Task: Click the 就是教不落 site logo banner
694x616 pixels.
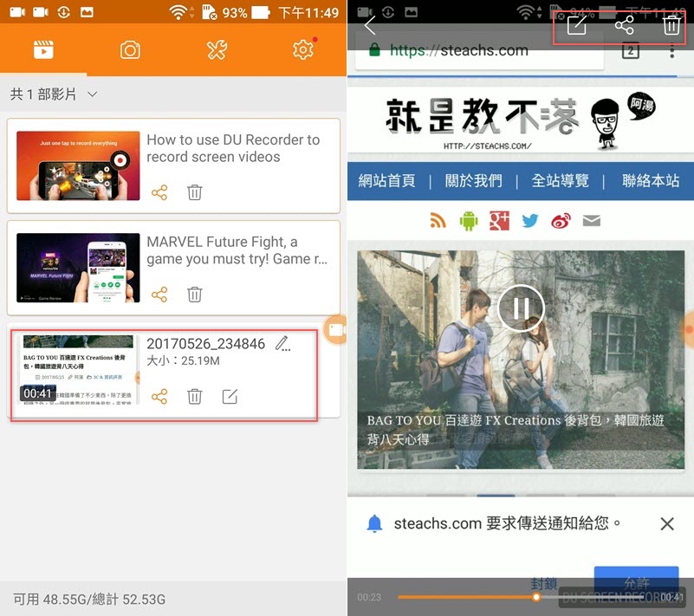Action: pyautogui.click(x=521, y=121)
